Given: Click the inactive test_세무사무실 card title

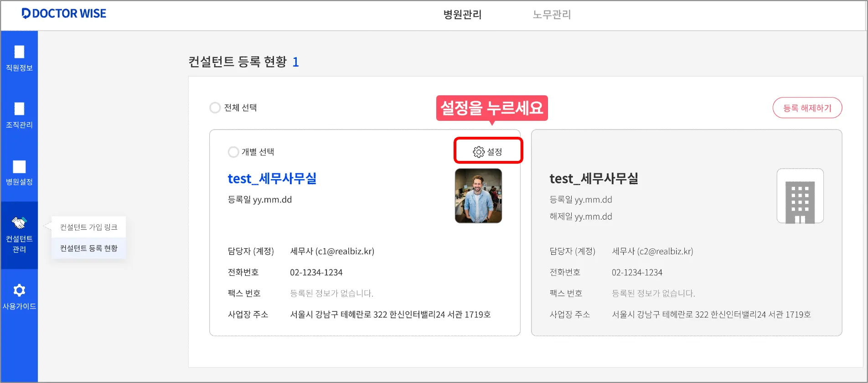Looking at the screenshot, I should (x=594, y=178).
